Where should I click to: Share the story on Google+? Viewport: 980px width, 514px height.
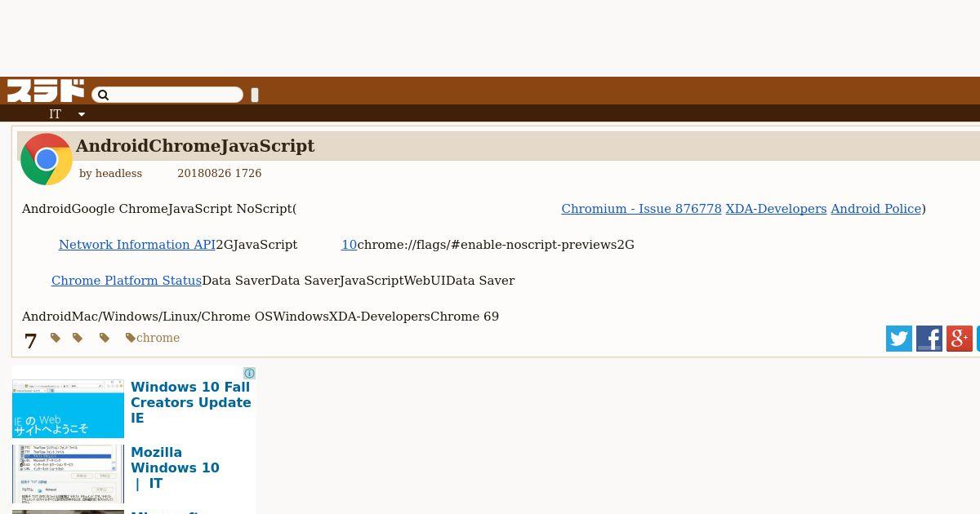click(960, 339)
